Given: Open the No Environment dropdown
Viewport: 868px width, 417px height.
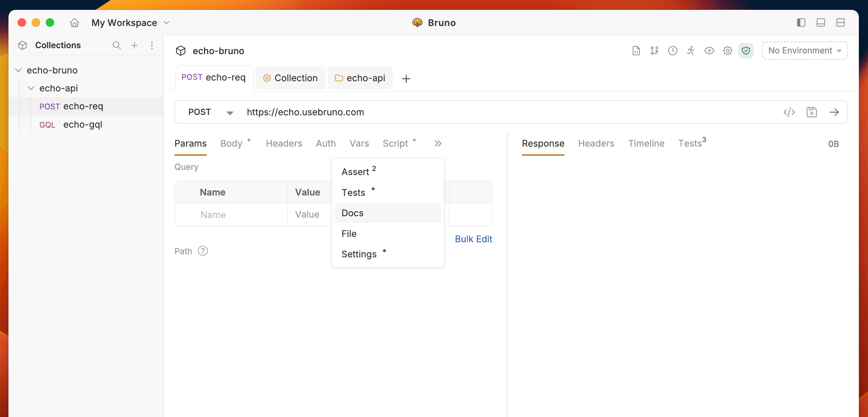Looking at the screenshot, I should coord(804,51).
